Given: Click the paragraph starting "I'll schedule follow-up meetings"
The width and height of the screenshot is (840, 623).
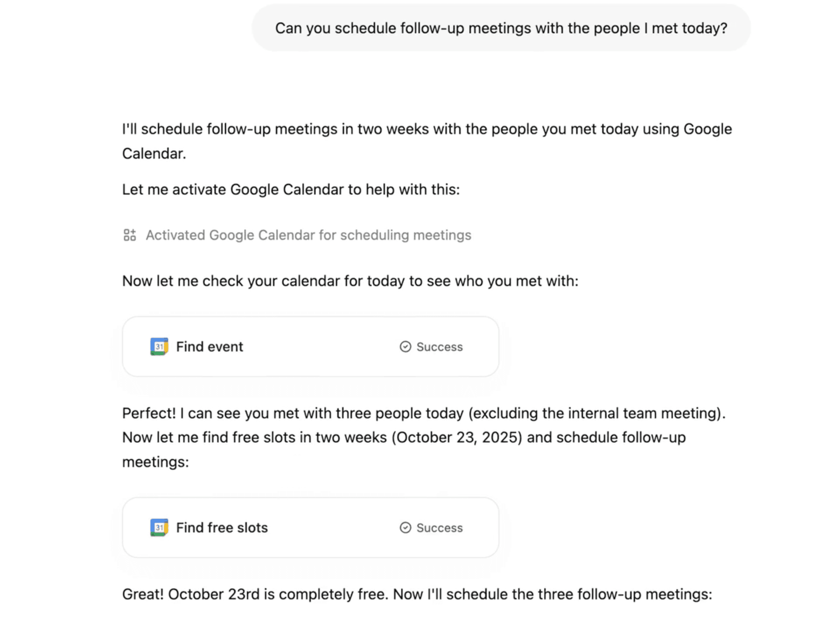Looking at the screenshot, I should click(x=426, y=129).
